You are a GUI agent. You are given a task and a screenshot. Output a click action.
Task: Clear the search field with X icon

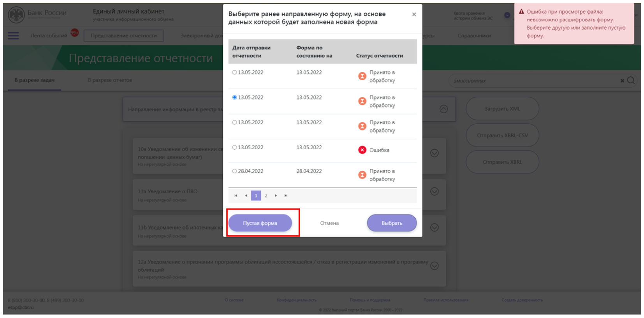pyautogui.click(x=622, y=81)
